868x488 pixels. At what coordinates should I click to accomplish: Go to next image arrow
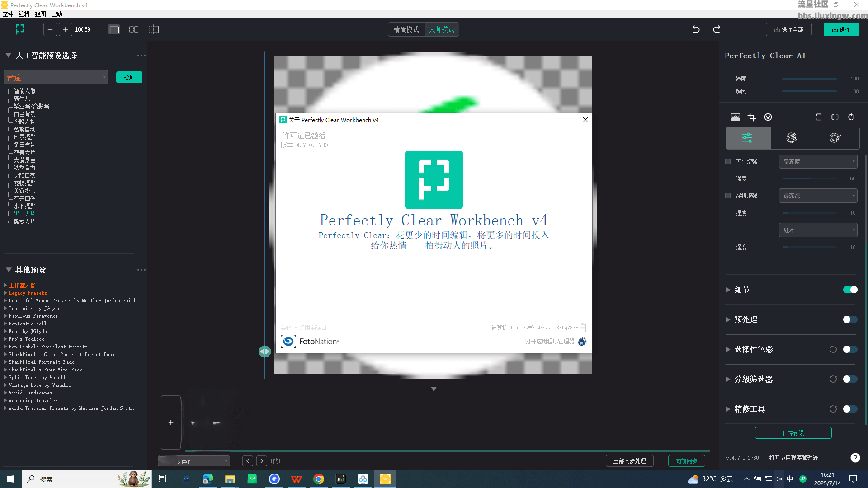coord(262,461)
